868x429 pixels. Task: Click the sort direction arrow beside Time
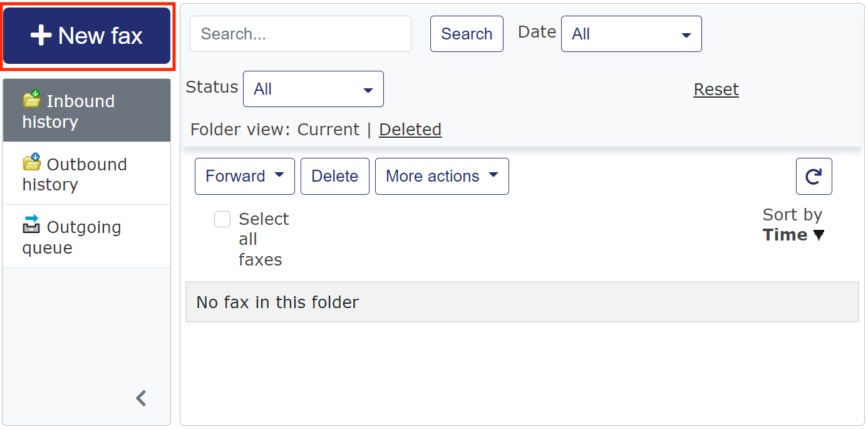(x=819, y=235)
